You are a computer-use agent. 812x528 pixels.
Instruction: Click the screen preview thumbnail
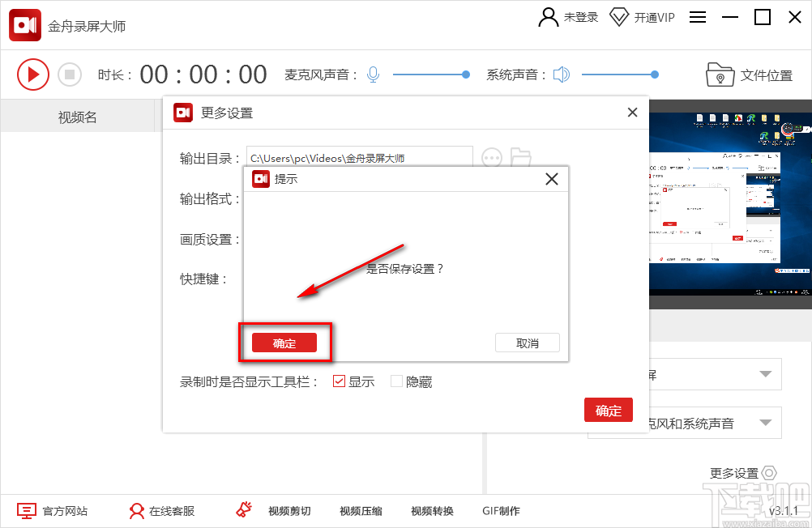tap(730, 204)
